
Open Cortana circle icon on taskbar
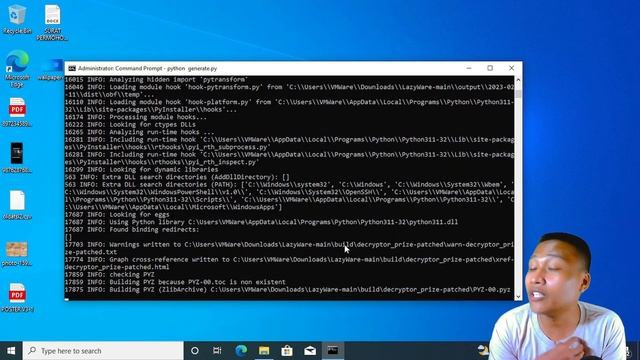[195, 351]
